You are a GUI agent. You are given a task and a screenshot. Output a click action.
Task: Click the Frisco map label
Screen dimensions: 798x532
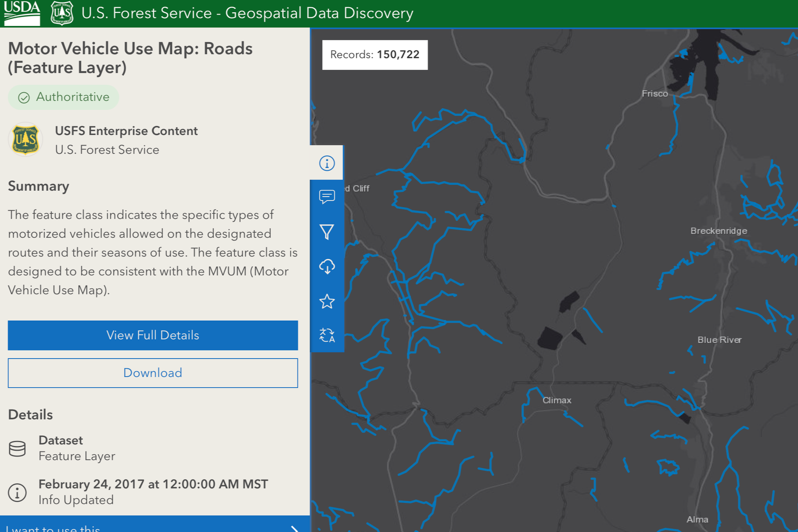(x=655, y=93)
